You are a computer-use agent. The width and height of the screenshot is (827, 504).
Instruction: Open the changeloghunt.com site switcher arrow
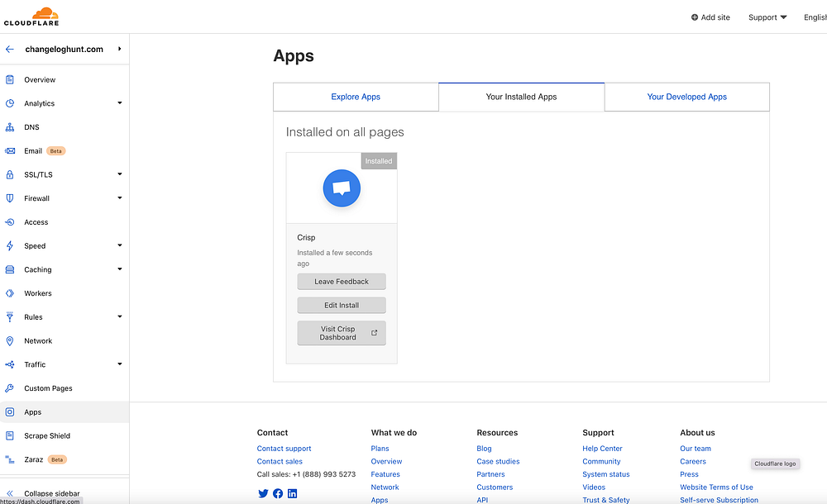point(120,49)
